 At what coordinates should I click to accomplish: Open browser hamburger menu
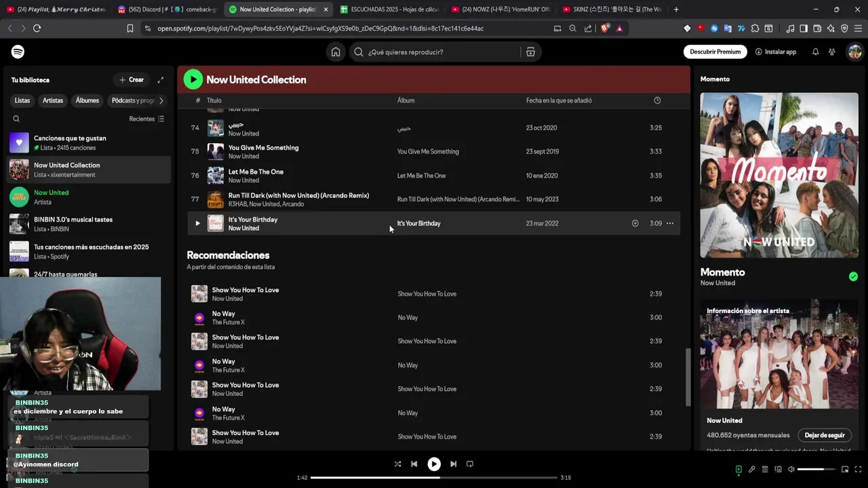coord(858,28)
